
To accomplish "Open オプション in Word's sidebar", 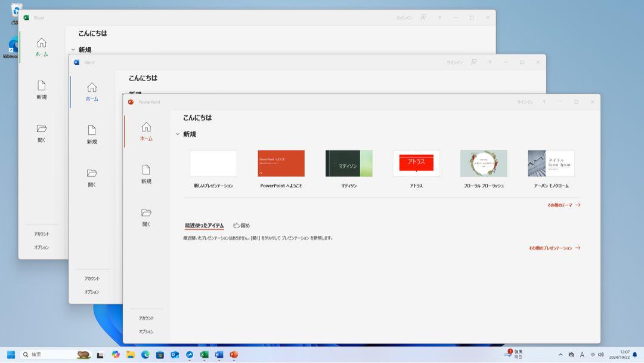I will (92, 292).
